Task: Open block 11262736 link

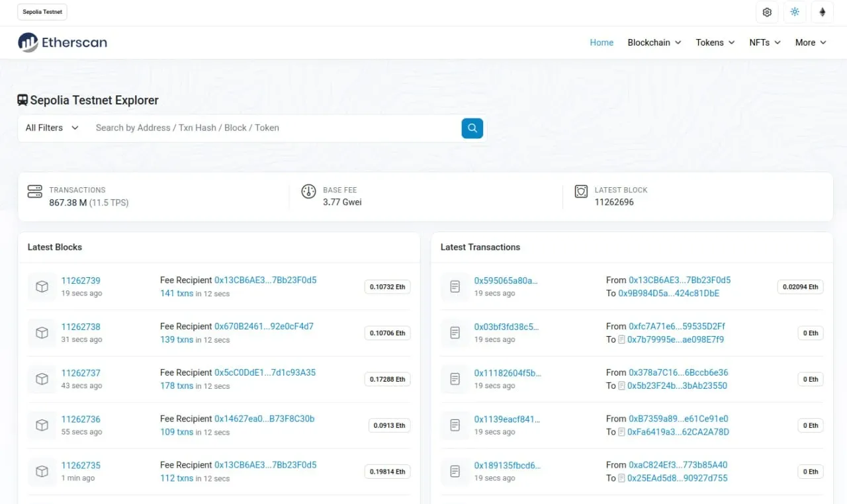Action: [81, 419]
